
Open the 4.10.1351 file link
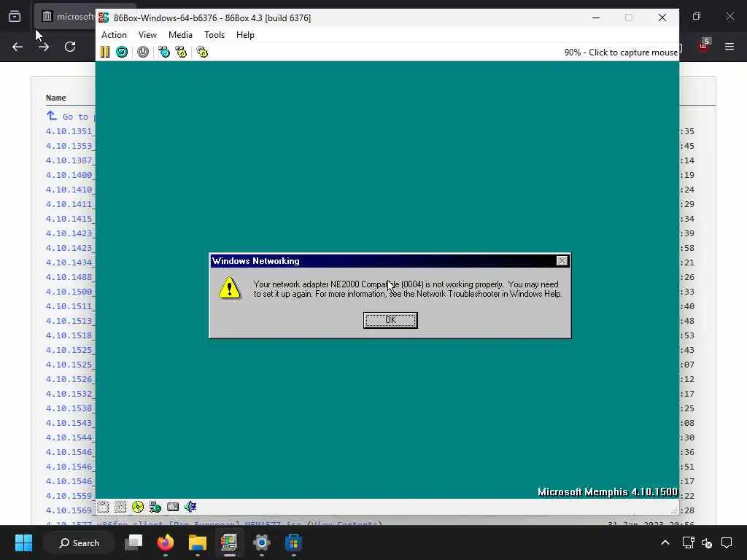[70, 131]
